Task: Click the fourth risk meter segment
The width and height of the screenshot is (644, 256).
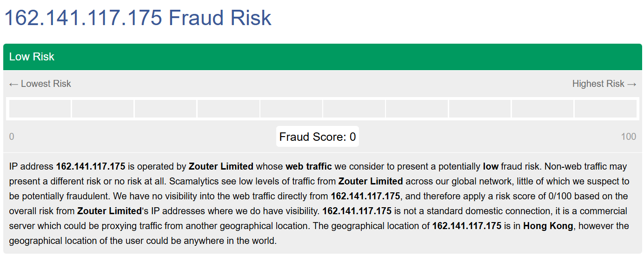Action: 228,109
